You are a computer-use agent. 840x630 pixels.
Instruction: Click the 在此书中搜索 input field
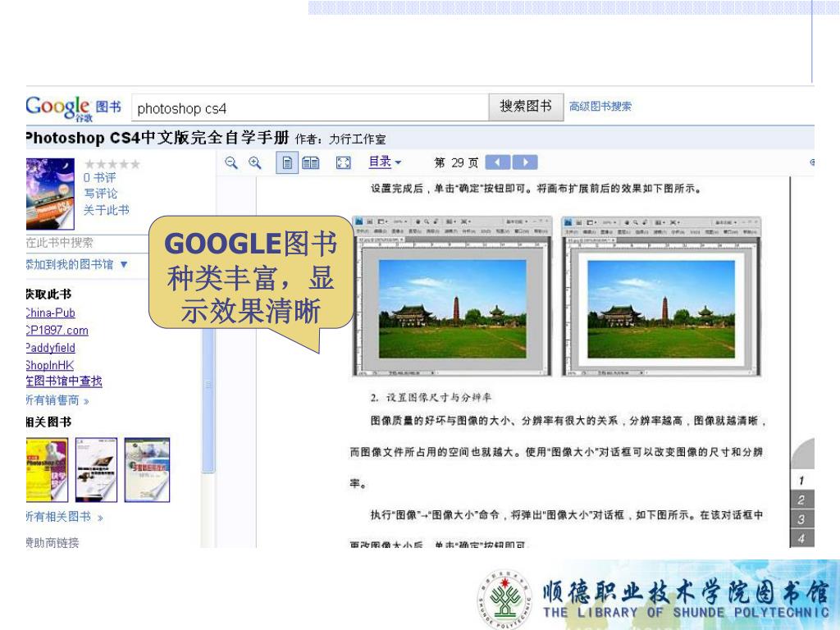coord(87,243)
